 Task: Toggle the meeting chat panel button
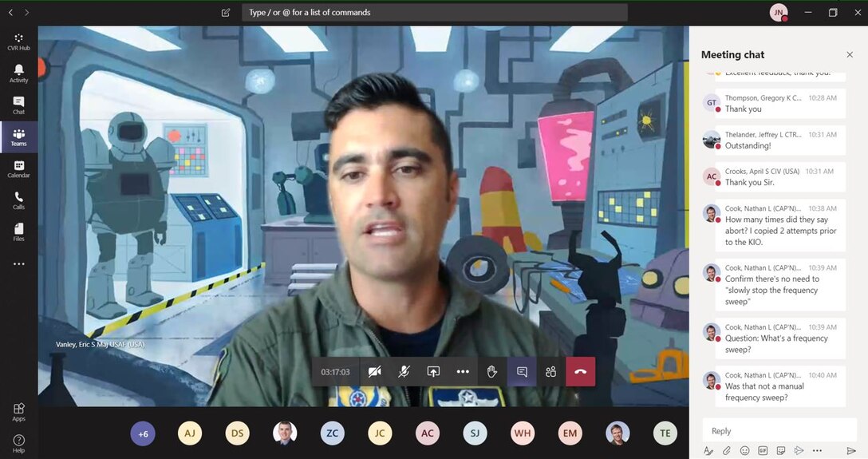click(522, 372)
